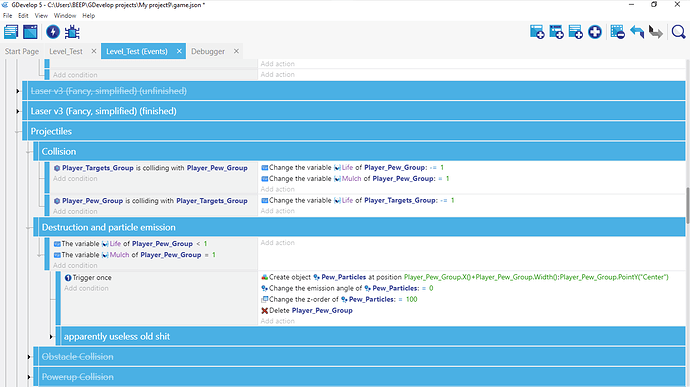Add condition under Player_Targets_Group collision event
Viewport: 690px width, 387px height.
(75, 179)
